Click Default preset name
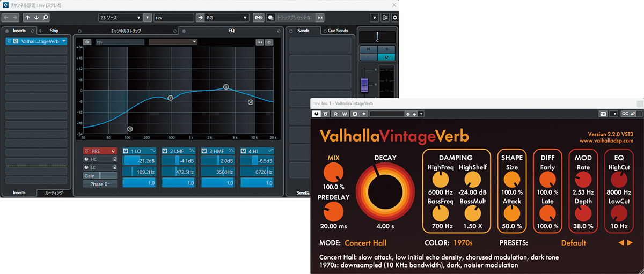This screenshot has width=644, height=274. click(x=574, y=243)
